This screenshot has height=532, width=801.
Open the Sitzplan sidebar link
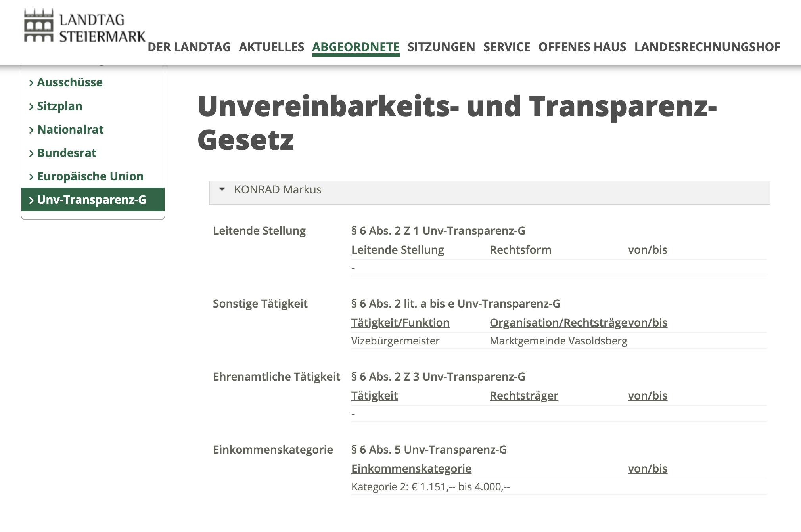coord(59,106)
